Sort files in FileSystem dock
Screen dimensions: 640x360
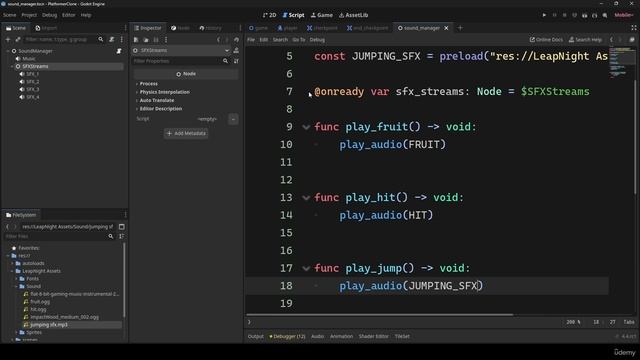(x=121, y=236)
